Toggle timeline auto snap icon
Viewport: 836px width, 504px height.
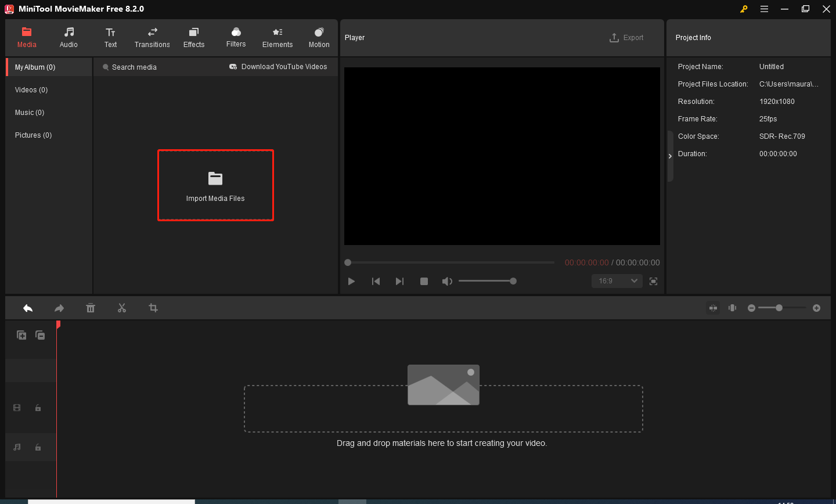(714, 308)
